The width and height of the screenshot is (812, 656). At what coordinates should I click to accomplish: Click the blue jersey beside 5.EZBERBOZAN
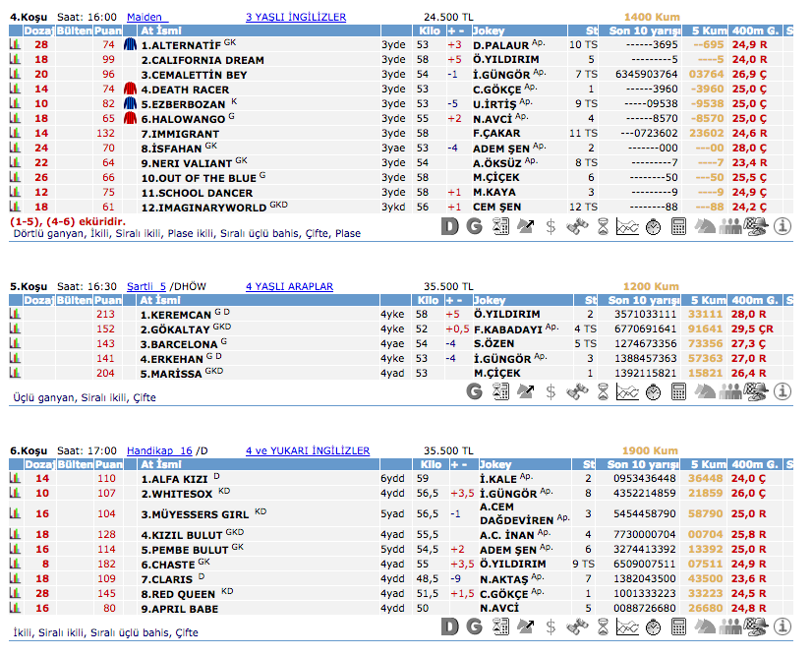130,103
